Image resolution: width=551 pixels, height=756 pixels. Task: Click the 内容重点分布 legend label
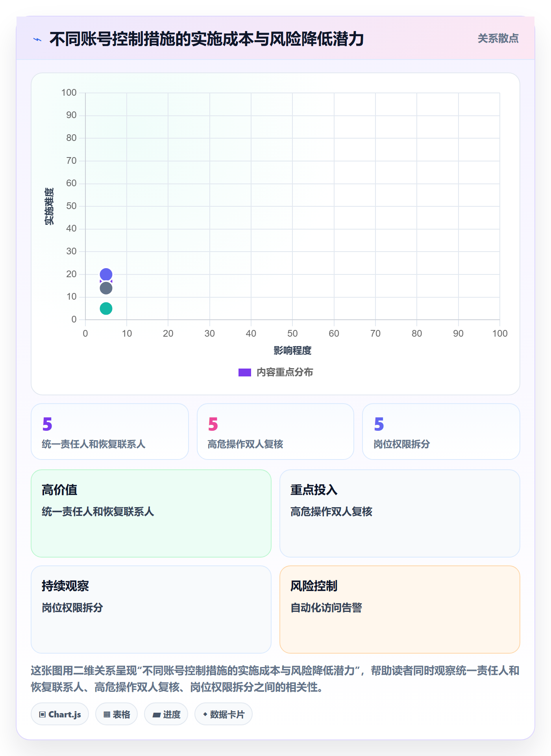pyautogui.click(x=285, y=372)
